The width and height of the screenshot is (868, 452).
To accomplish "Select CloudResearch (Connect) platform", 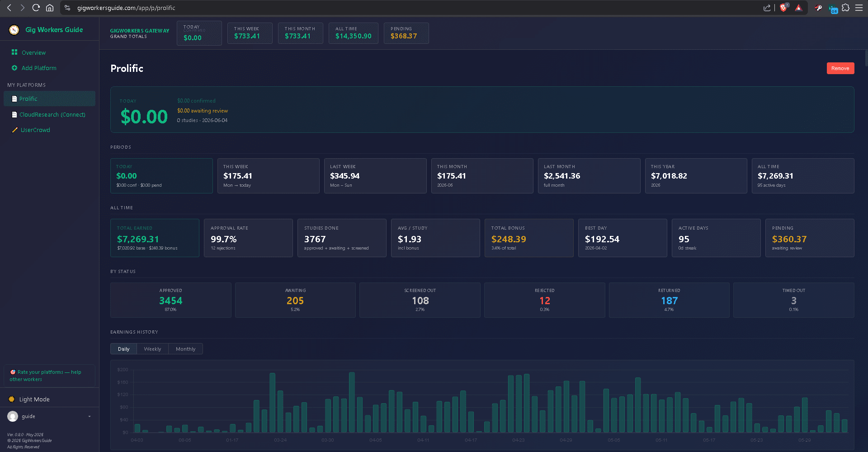I will pyautogui.click(x=49, y=114).
